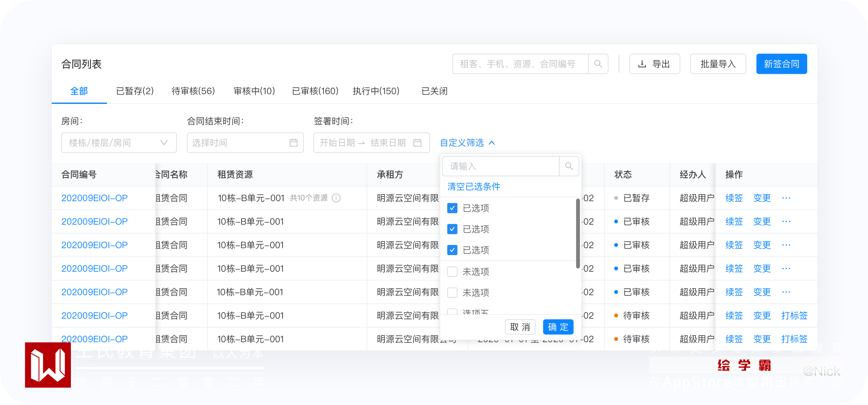Click the calendar icon in signing date range
Image resolution: width=868 pixels, height=405 pixels.
(417, 143)
